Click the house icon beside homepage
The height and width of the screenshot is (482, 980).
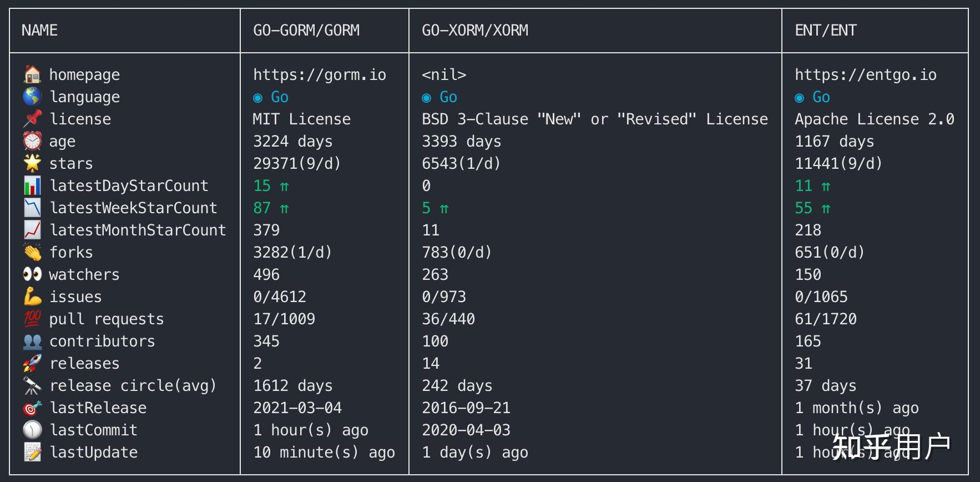(32, 74)
